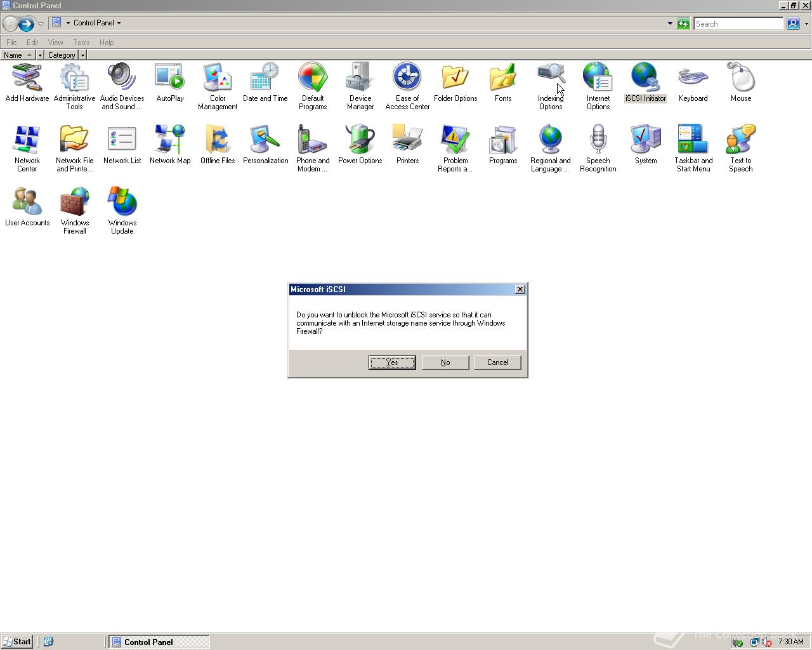Click in the Search box
This screenshot has width=812, height=650.
point(738,23)
